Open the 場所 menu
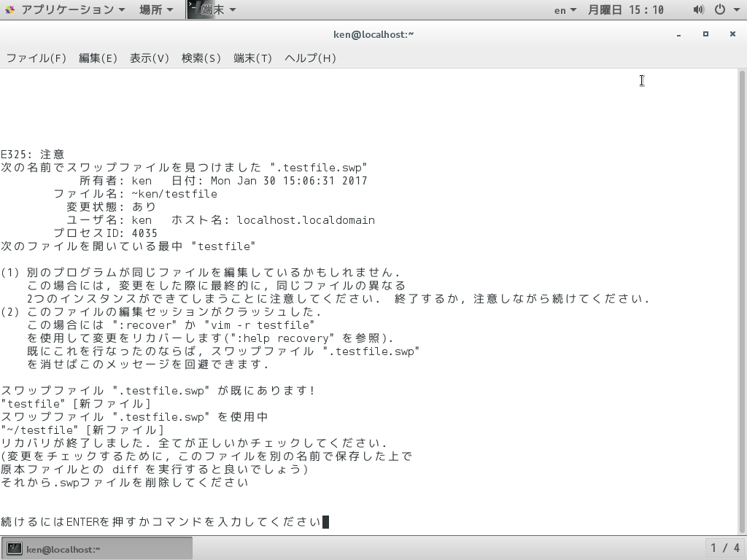Viewport: 747px width, 560px height. click(x=152, y=9)
